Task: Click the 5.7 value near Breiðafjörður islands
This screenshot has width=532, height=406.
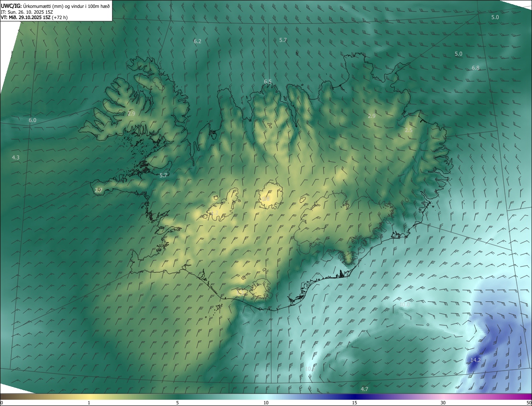Action: 163,175
